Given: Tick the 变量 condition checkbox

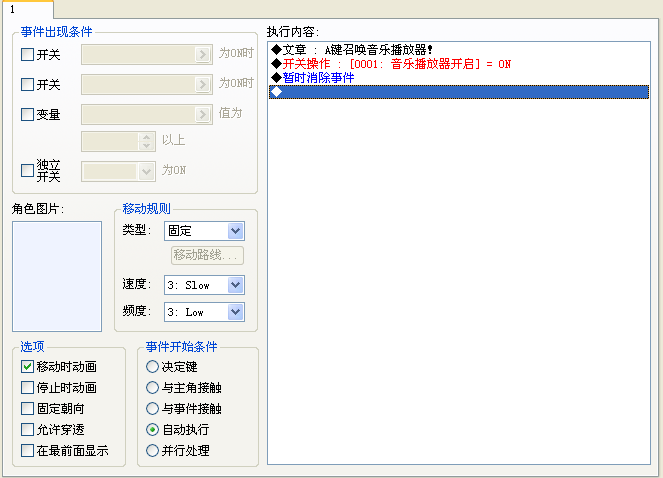Looking at the screenshot, I should click(27, 114).
